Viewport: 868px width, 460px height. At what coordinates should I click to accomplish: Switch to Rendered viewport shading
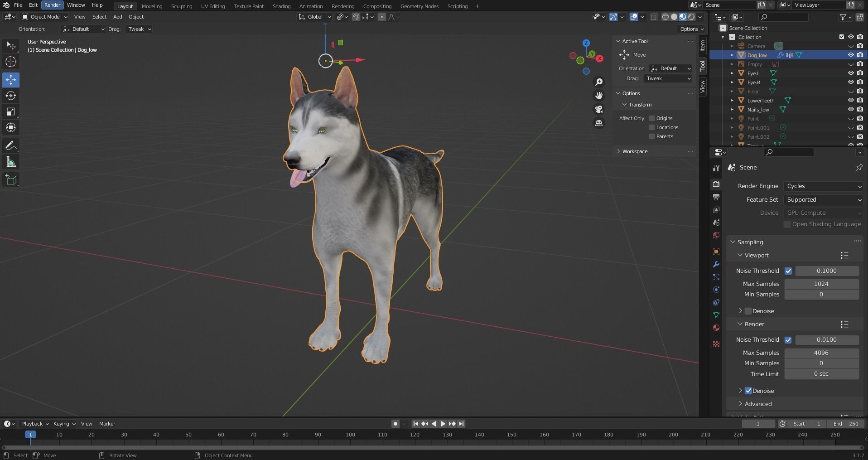[691, 17]
